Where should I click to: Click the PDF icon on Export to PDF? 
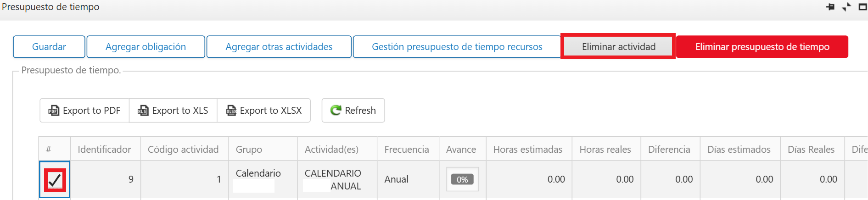click(x=54, y=111)
